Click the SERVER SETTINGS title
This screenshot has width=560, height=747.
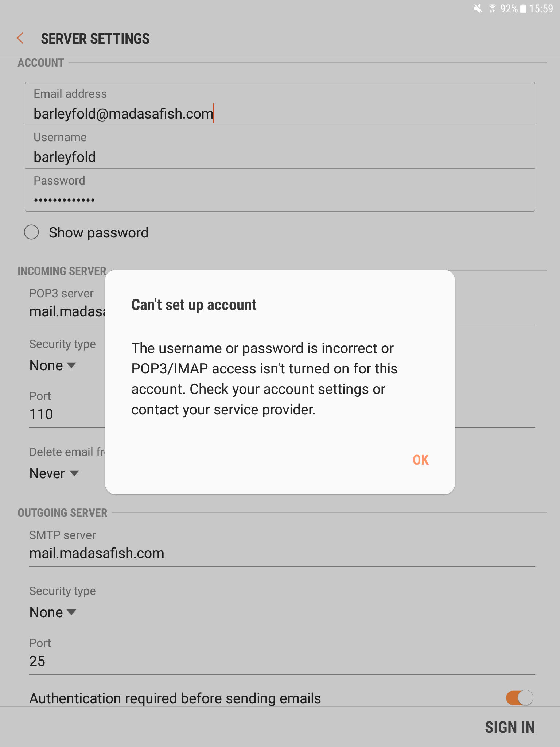tap(96, 38)
